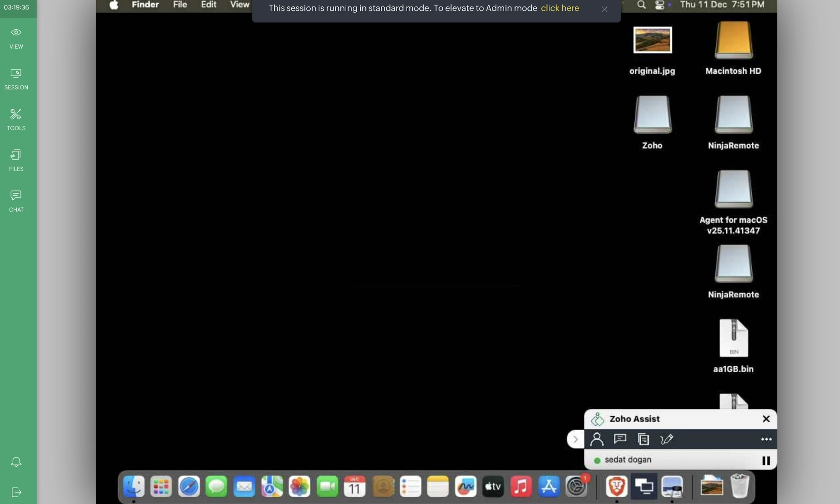This screenshot has width=840, height=504.
Task: Open Spotlight search in the menu bar
Action: click(x=641, y=5)
